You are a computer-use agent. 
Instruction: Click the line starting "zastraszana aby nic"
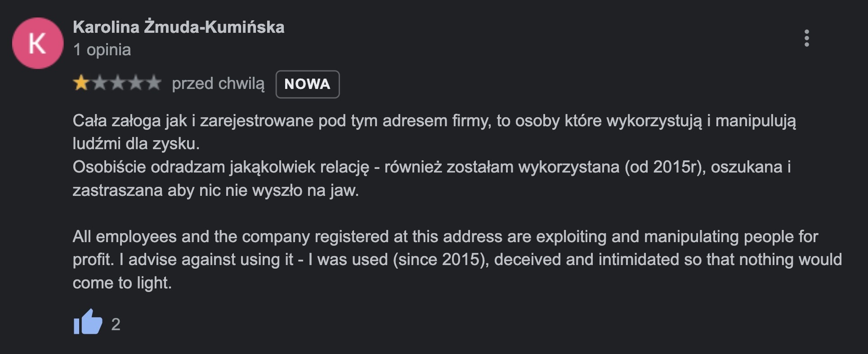click(215, 190)
